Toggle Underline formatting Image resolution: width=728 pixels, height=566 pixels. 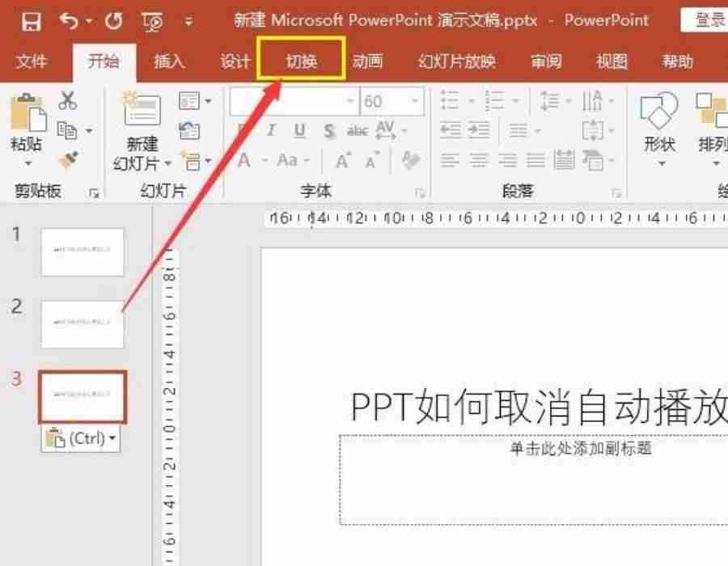tap(299, 131)
